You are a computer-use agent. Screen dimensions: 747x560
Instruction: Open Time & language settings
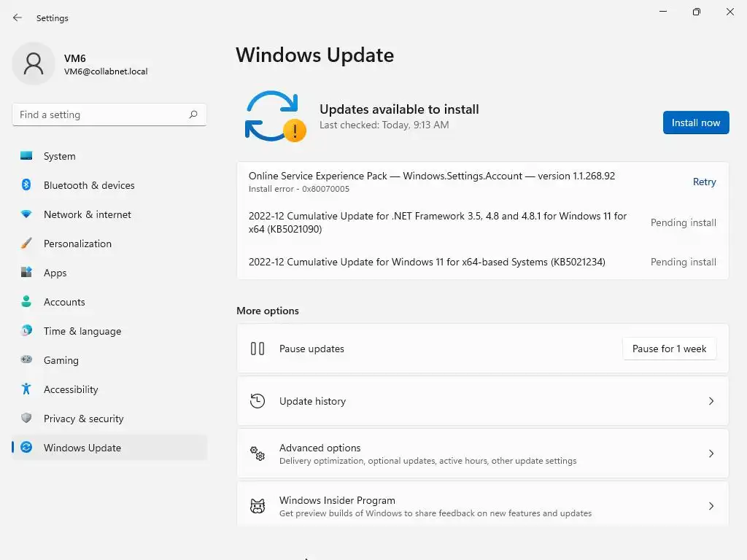pos(82,331)
